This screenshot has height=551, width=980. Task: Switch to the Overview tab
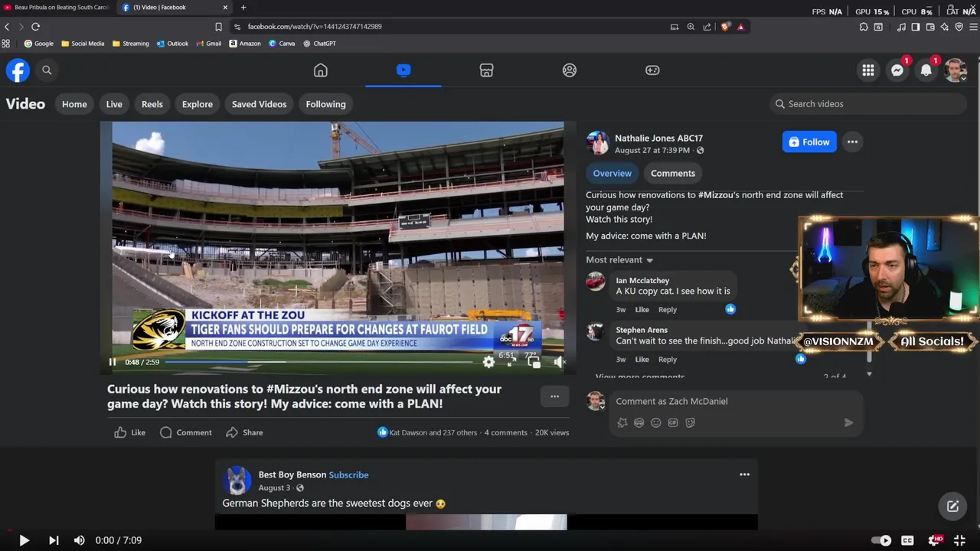point(612,173)
